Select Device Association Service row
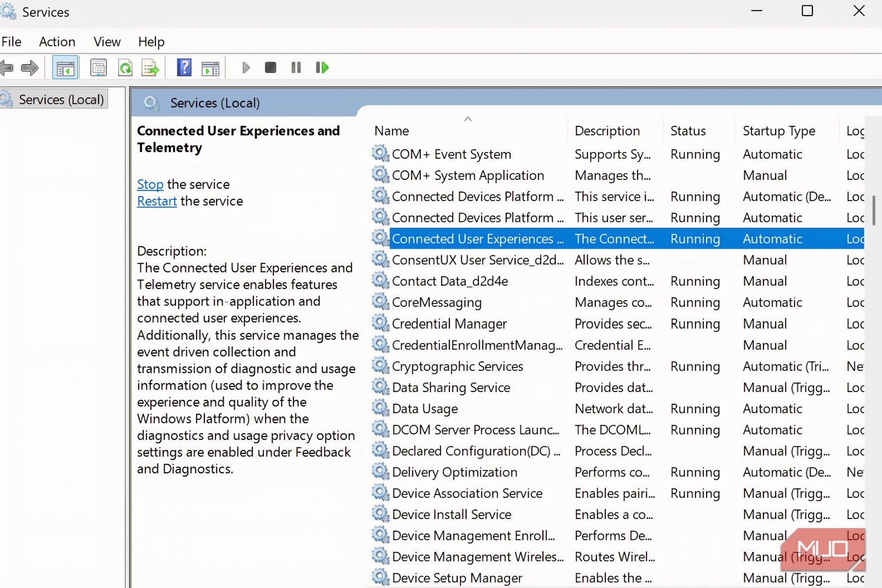This screenshot has height=588, width=882. pos(617,493)
